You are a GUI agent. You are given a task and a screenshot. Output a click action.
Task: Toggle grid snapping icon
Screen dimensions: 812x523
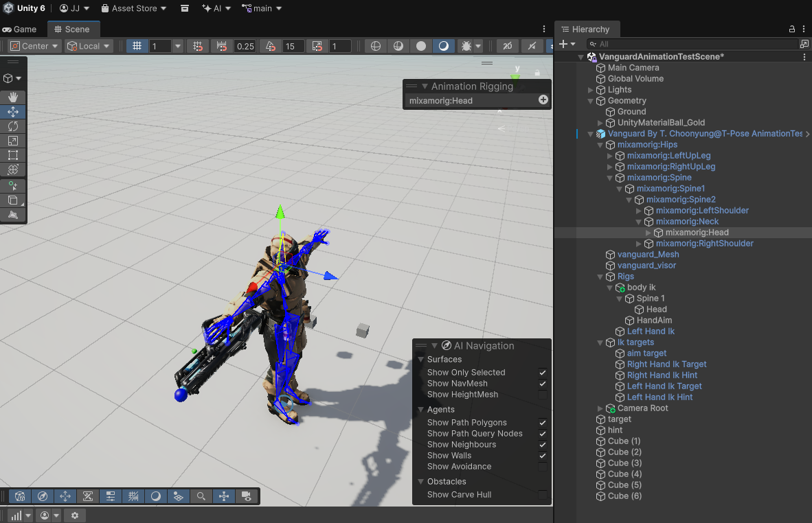coord(198,46)
